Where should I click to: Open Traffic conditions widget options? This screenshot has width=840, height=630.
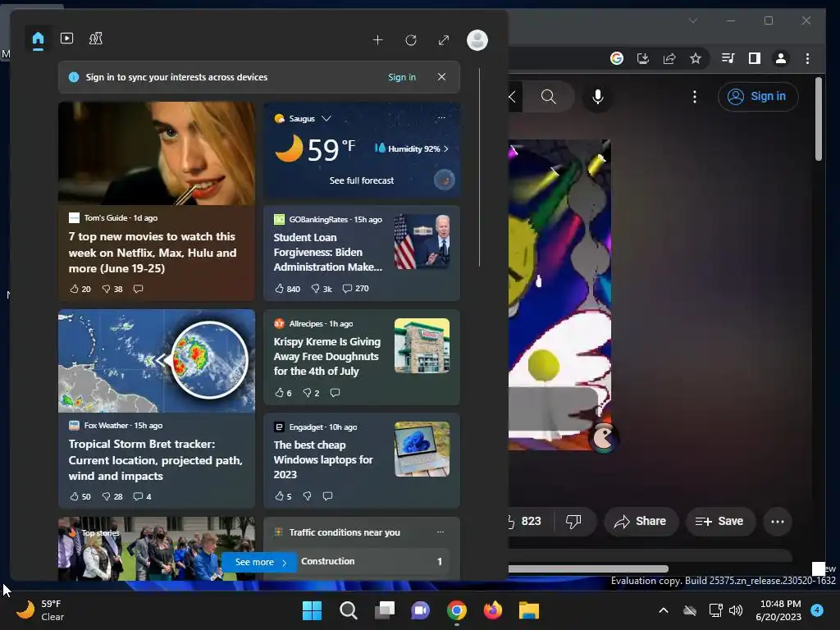[x=441, y=532]
